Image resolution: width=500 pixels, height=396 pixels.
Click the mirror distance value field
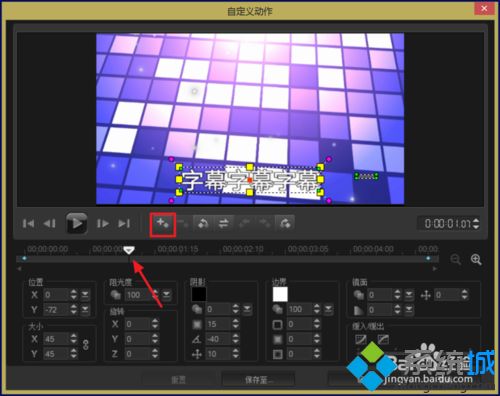point(447,295)
